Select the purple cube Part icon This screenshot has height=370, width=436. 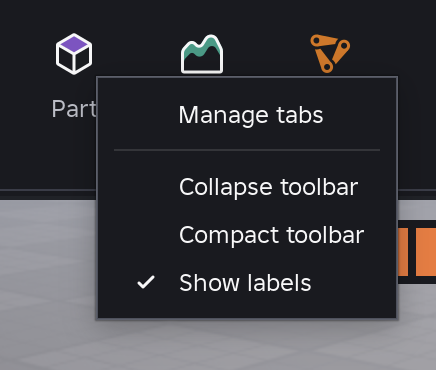tap(74, 54)
